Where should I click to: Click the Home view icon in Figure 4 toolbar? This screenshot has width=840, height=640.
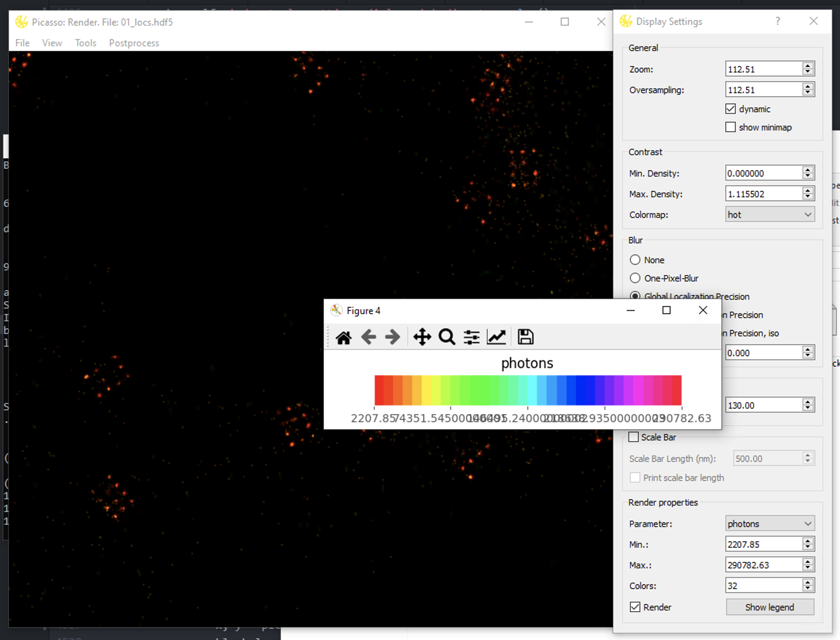pos(344,337)
